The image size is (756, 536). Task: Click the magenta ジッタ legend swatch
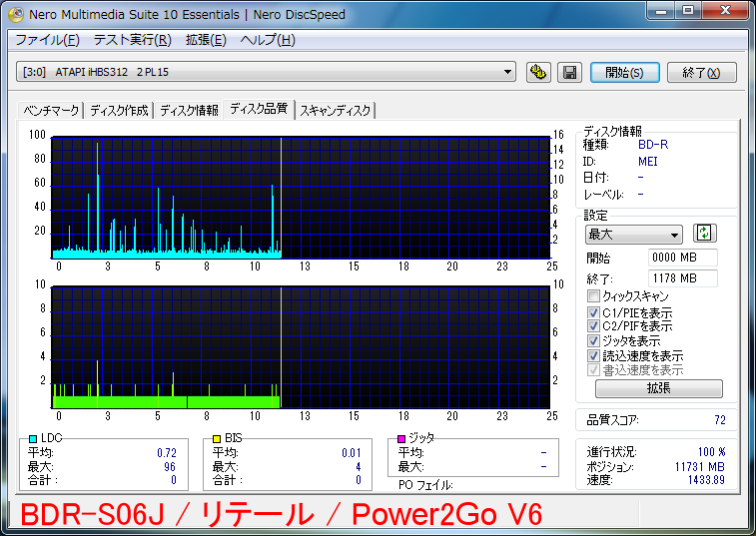click(x=401, y=438)
